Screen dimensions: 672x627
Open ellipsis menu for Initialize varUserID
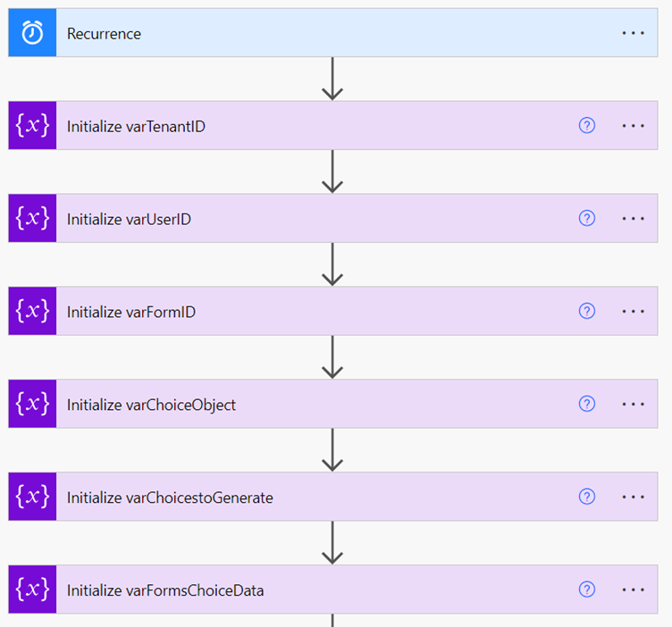click(633, 219)
